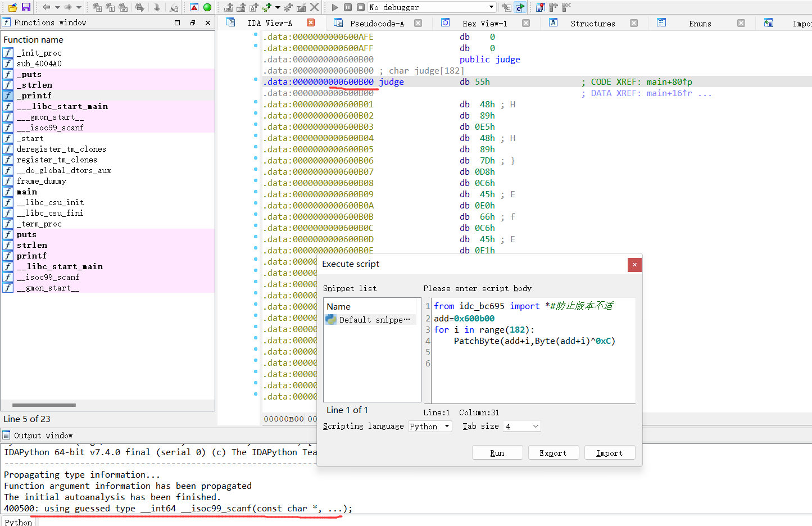Click the X delete toolbar icon
The image size is (812, 526).
[314, 7]
